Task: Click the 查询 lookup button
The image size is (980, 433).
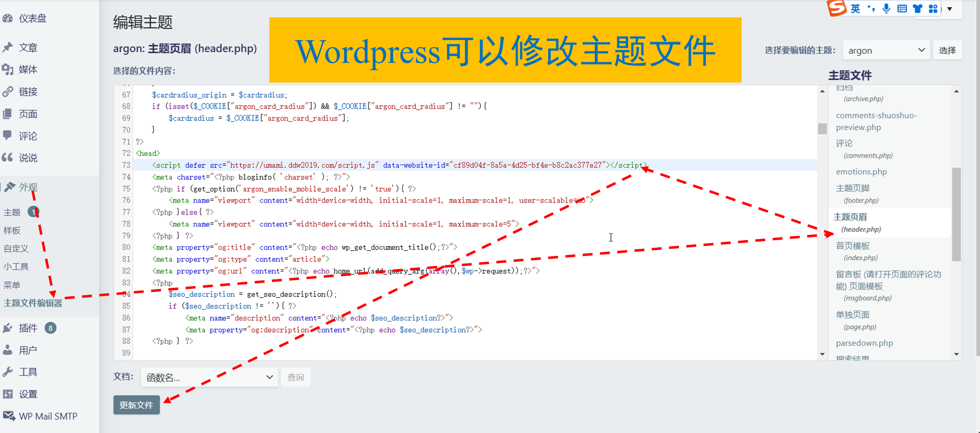Action: (x=296, y=377)
